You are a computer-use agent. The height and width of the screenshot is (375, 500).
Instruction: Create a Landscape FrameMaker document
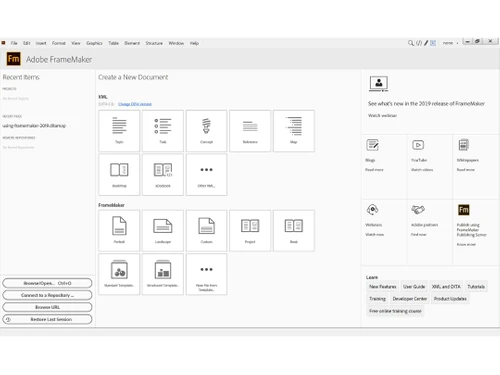(163, 231)
